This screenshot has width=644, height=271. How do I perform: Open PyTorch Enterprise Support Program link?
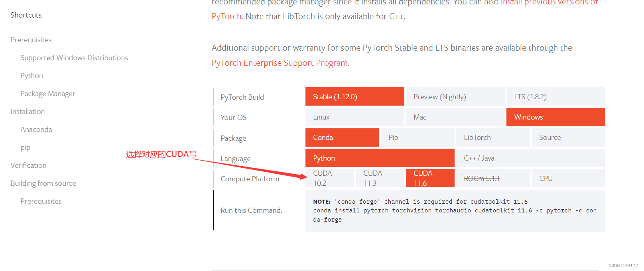tap(280, 63)
